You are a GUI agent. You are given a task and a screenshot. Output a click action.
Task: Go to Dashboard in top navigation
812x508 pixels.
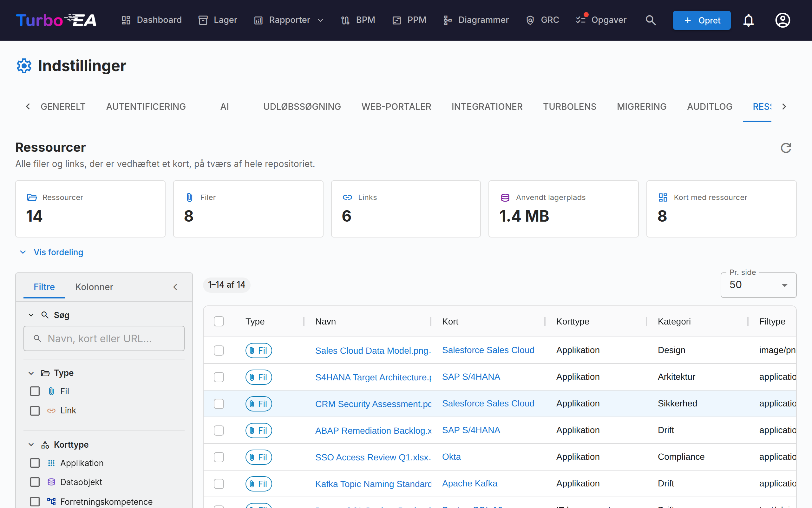pos(152,20)
